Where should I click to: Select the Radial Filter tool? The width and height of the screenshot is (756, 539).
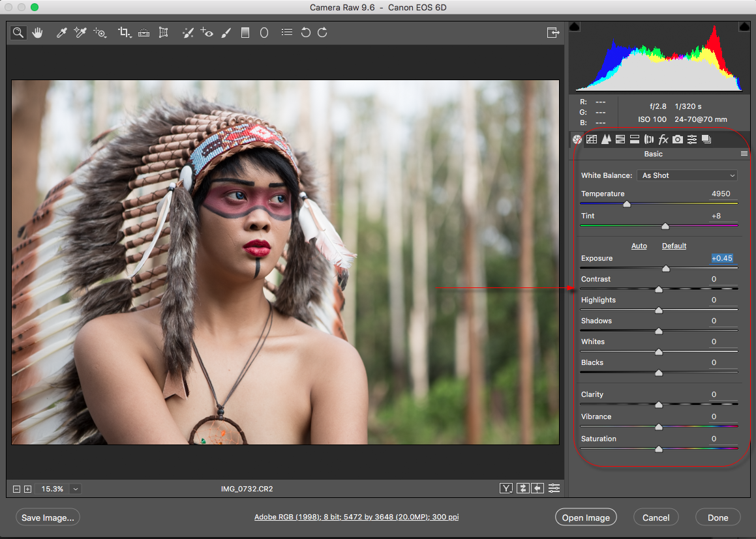point(264,33)
